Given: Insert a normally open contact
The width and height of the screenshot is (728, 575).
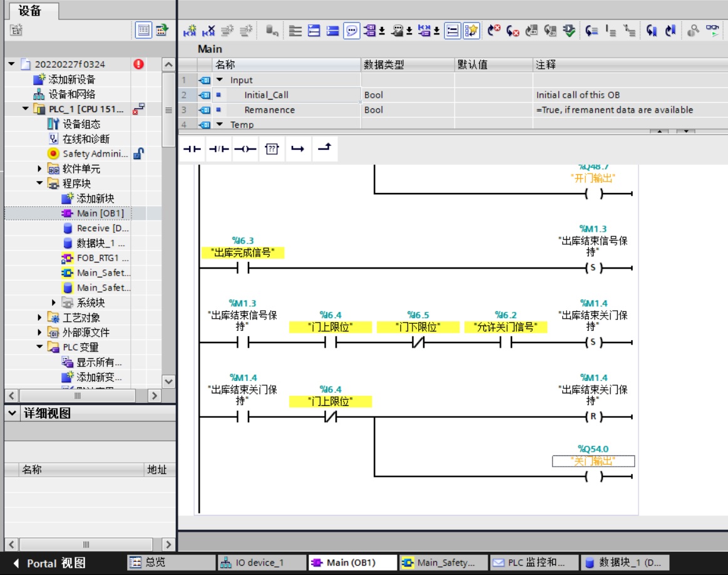Looking at the screenshot, I should [x=192, y=149].
